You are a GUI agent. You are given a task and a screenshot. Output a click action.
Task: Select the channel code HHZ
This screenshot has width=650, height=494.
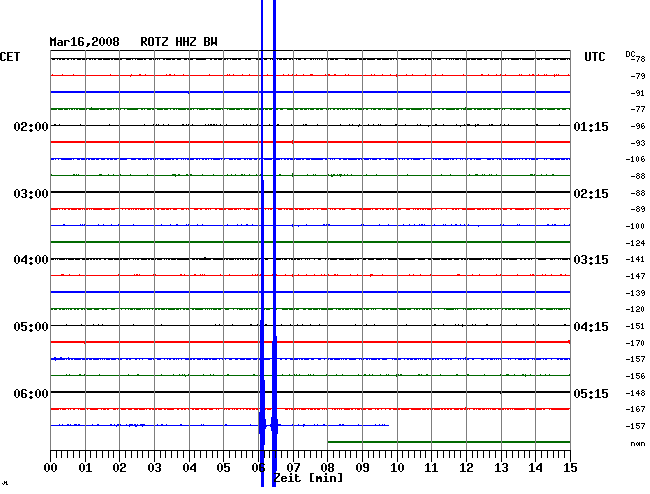(186, 42)
